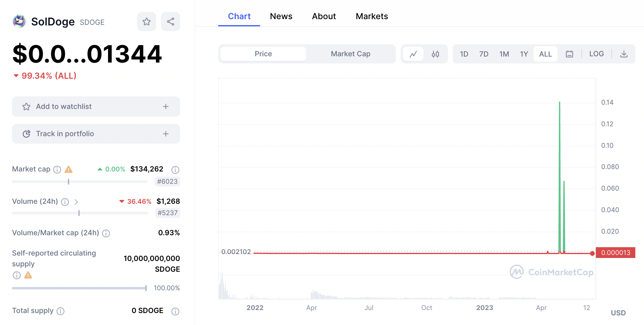
Task: Select the 1D time range
Action: click(x=464, y=54)
